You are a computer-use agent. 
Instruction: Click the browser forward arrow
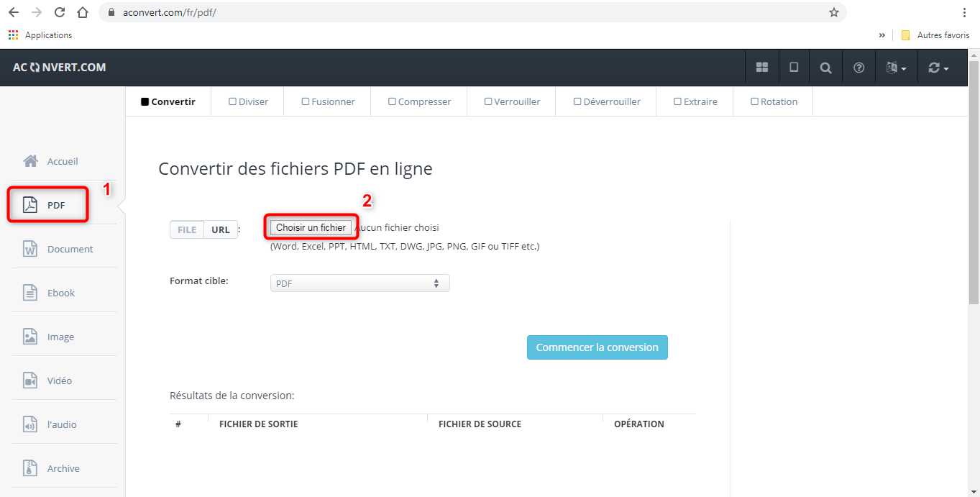pos(37,12)
